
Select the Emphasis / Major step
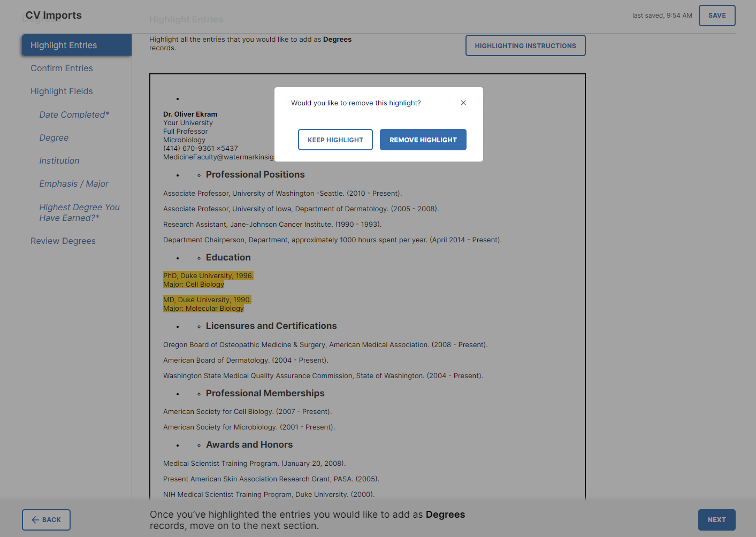[x=73, y=183]
